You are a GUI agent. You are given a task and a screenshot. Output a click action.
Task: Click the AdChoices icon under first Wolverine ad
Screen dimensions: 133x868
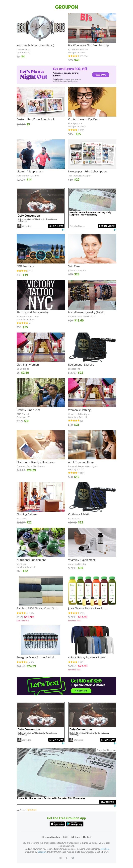[x=64, y=229]
